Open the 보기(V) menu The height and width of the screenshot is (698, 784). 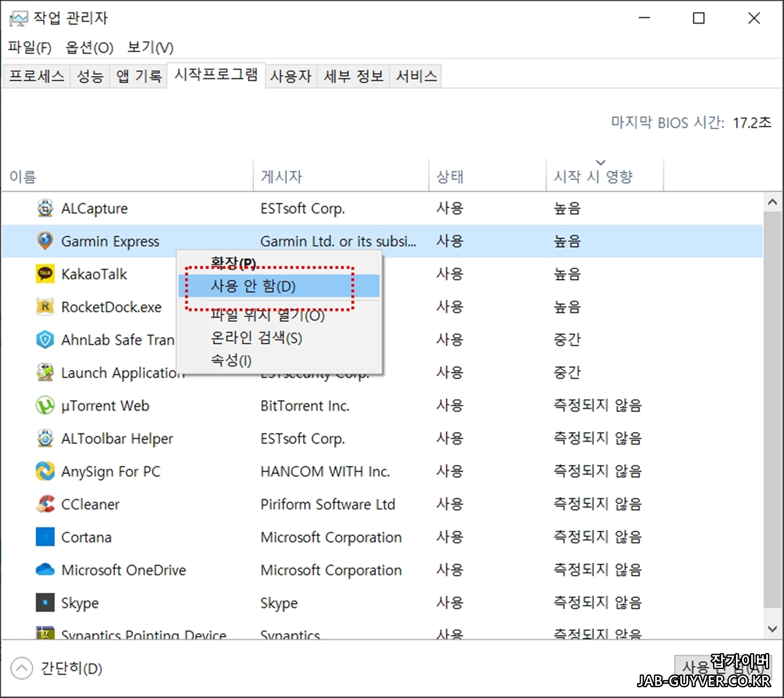coord(151,47)
